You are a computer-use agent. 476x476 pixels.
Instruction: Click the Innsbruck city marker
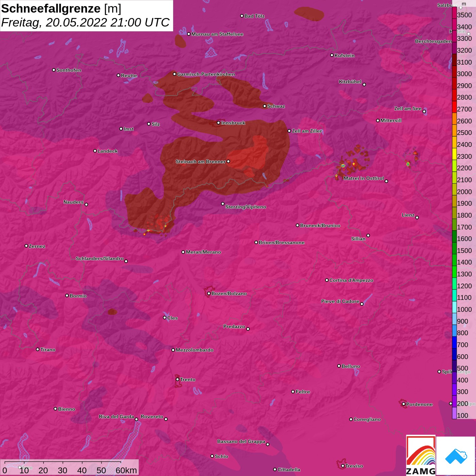coord(218,123)
